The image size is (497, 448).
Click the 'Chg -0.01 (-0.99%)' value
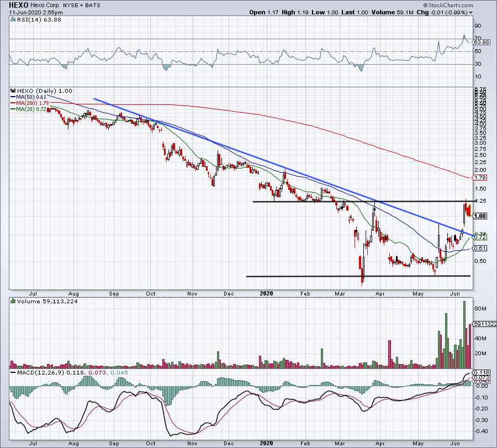[442, 12]
